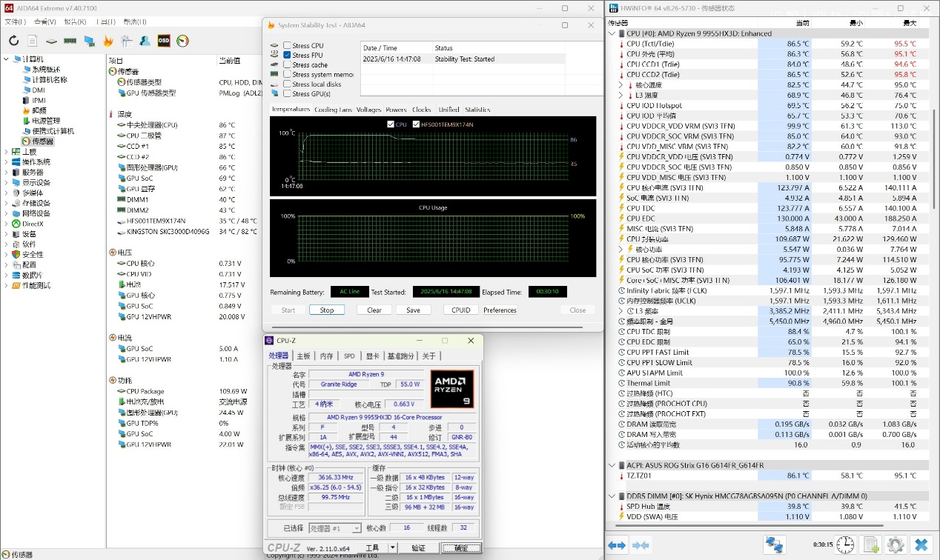Viewport: 940px width, 560px height.
Task: Enable Stress local disks checkbox
Action: point(287,84)
